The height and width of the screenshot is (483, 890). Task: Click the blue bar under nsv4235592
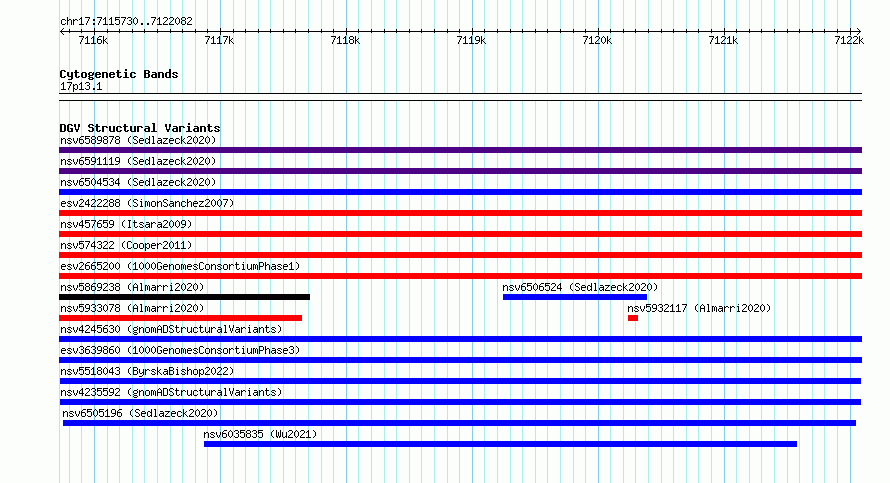click(460, 402)
